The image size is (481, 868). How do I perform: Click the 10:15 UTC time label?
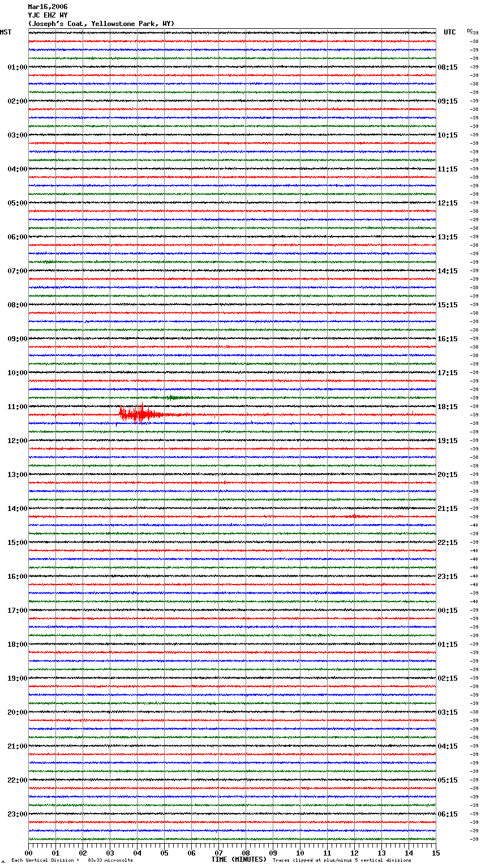coord(448,135)
